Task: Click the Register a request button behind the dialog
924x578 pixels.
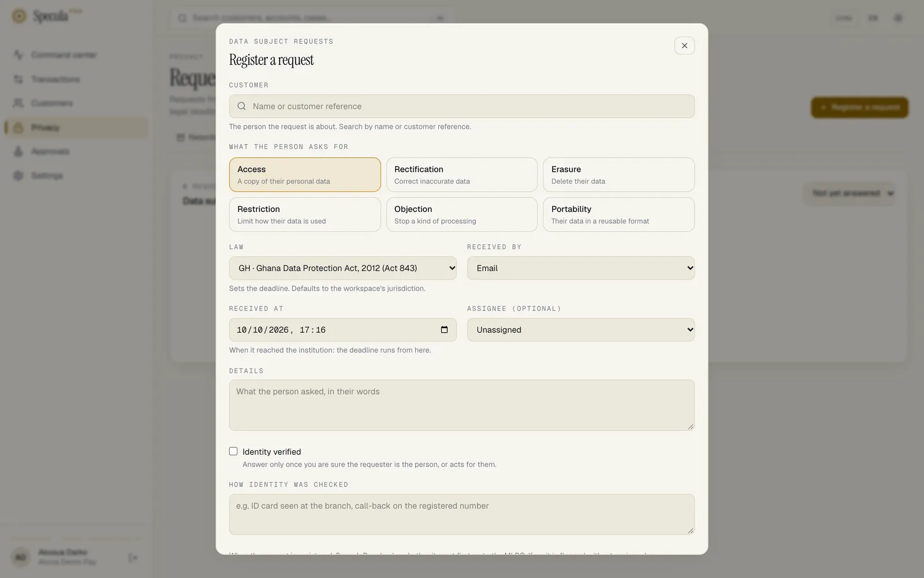Action: tap(859, 108)
